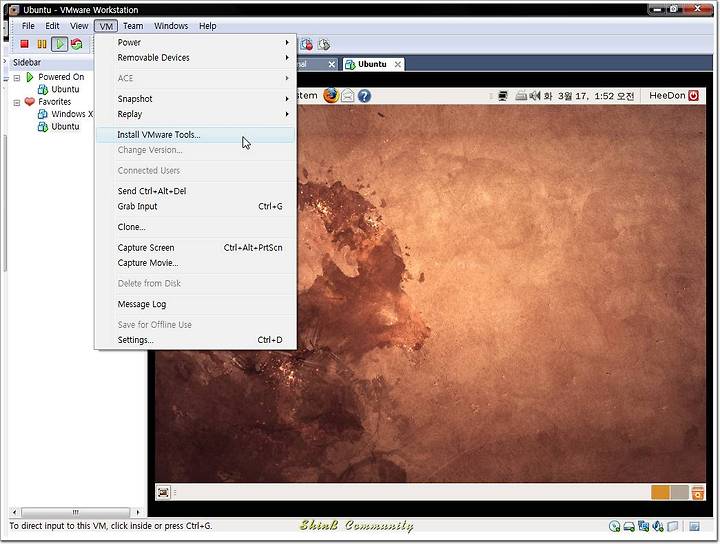Viewport: 720px width, 544px height.
Task: Close the open VM menu via its title
Action: tap(106, 26)
